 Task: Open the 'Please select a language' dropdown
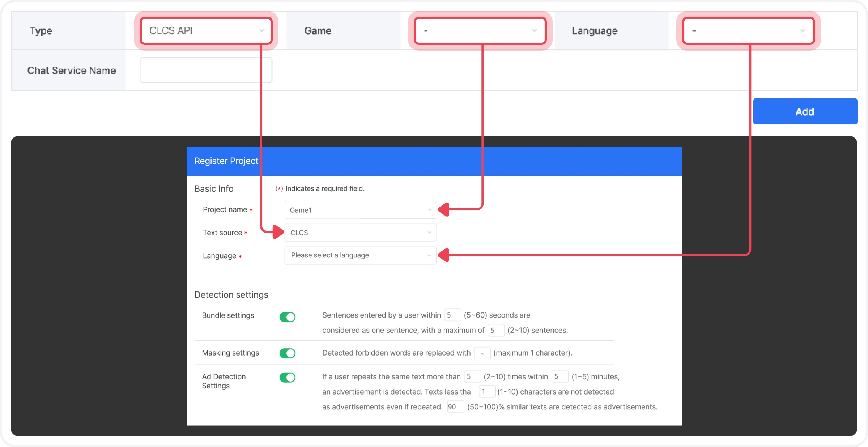[x=360, y=255]
